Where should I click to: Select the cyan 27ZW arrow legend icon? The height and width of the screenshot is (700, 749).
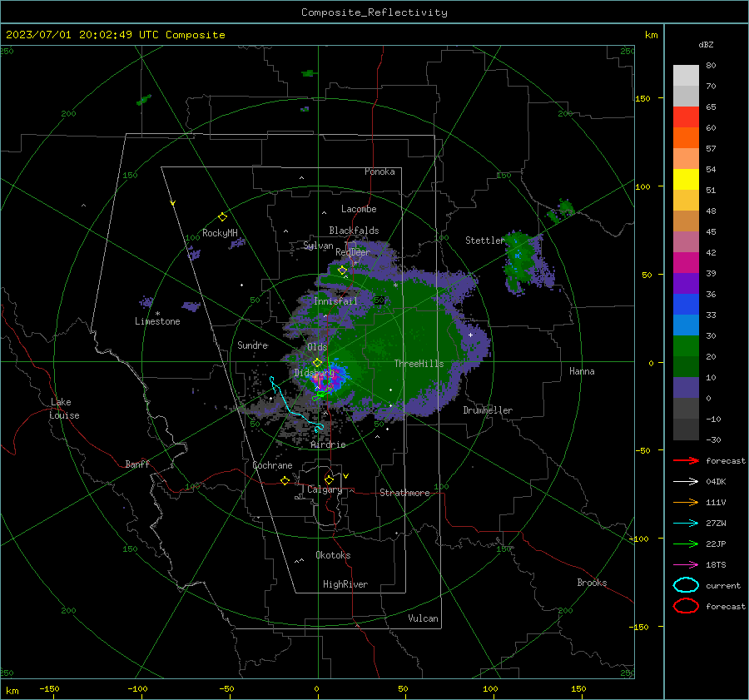pyautogui.click(x=686, y=524)
